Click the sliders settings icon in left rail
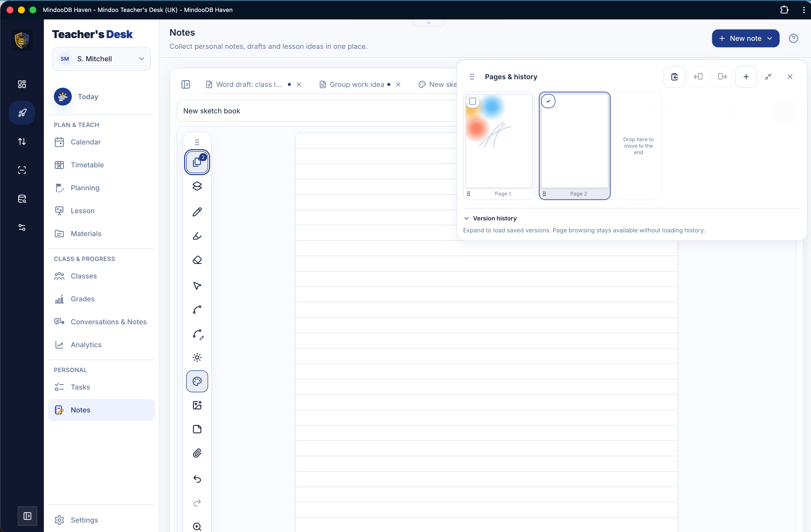Screen dimensions: 811x532 [22, 227]
